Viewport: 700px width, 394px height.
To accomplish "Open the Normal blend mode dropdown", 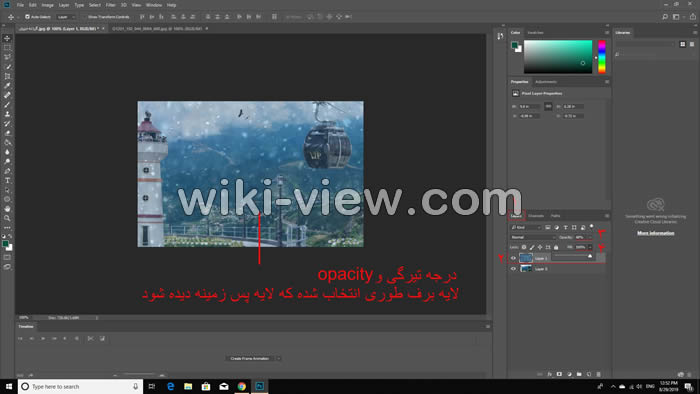I will (533, 237).
